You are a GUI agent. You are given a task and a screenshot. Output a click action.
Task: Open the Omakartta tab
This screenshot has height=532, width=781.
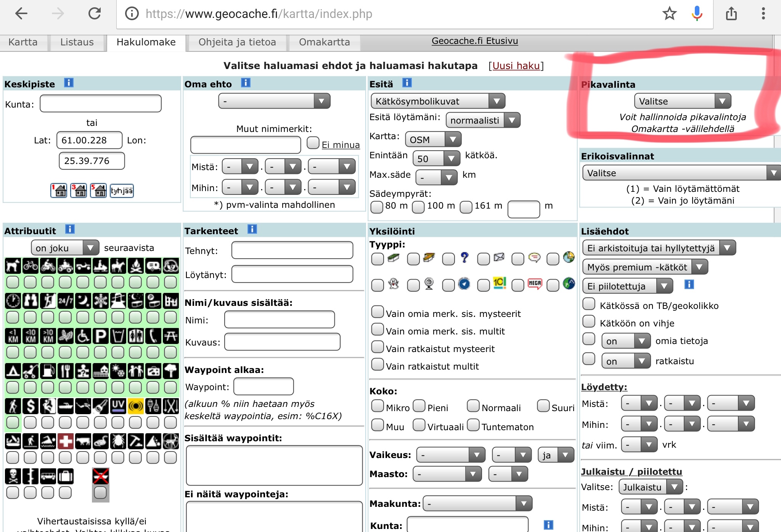[324, 42]
